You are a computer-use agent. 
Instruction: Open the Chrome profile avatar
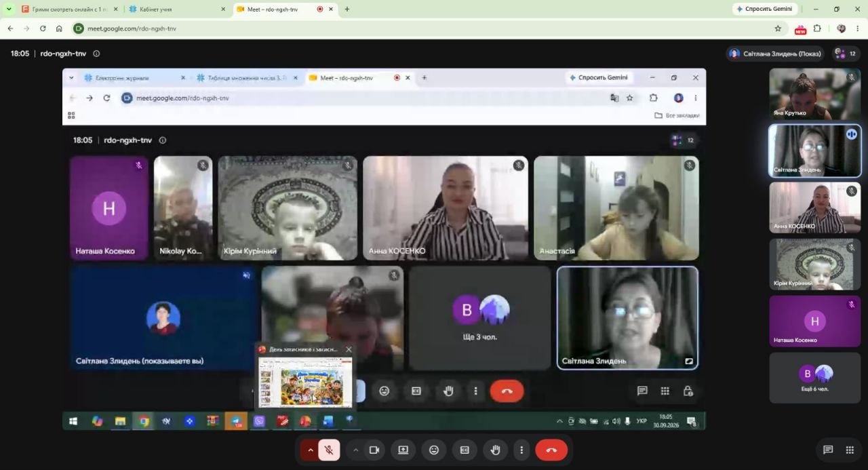click(x=842, y=28)
